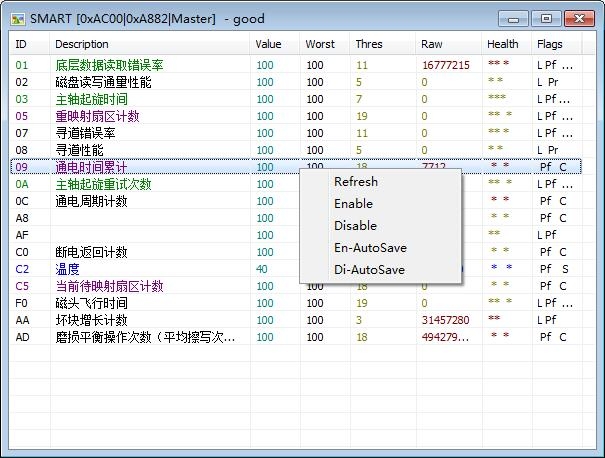Click the ID cell AA
Screen dimensions: 605x458
point(22,320)
